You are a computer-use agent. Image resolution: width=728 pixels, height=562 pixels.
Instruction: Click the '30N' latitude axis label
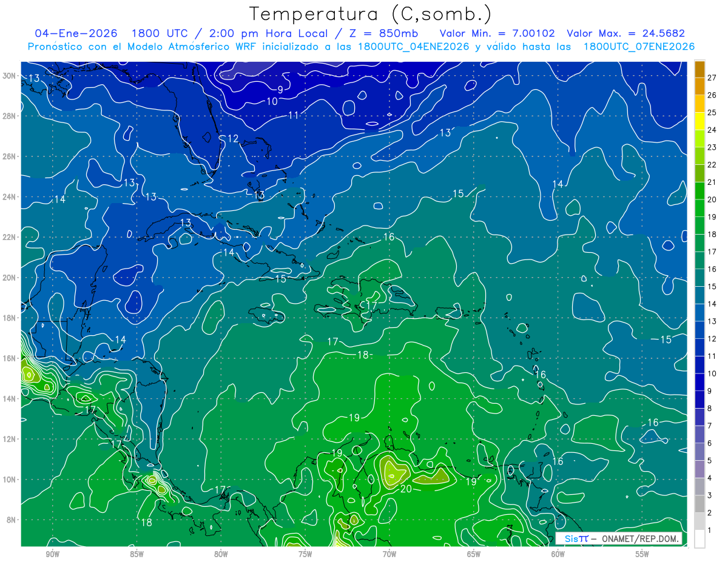8,75
